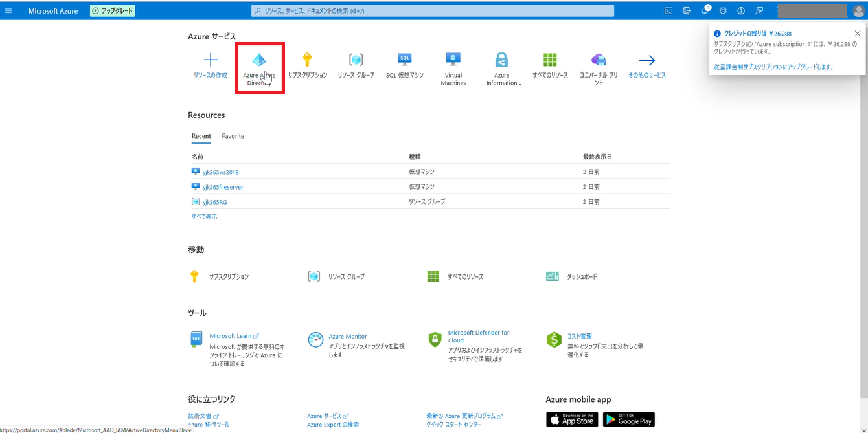Open Azure Active Directory service
Image resolution: width=868 pixels, height=433 pixels.
pyautogui.click(x=259, y=70)
